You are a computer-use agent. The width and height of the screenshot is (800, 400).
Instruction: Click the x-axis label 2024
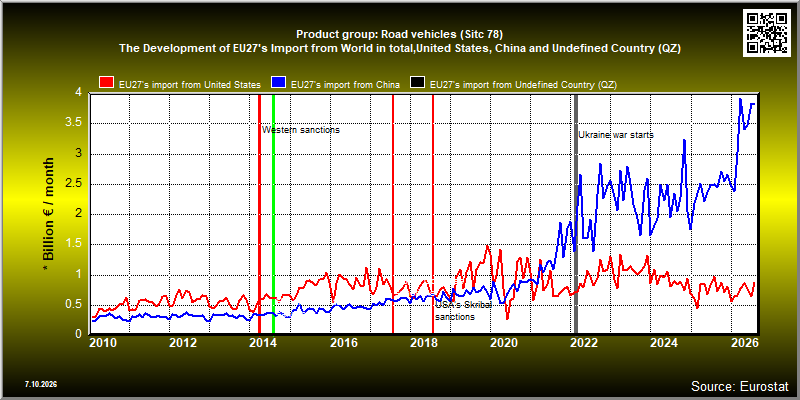pyautogui.click(x=663, y=342)
